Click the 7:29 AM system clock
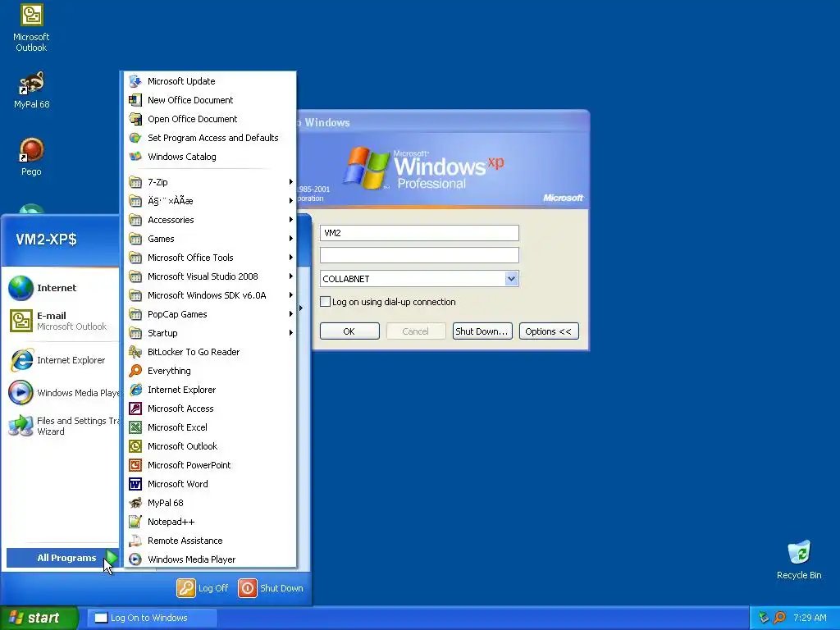This screenshot has width=840, height=630. 810,618
